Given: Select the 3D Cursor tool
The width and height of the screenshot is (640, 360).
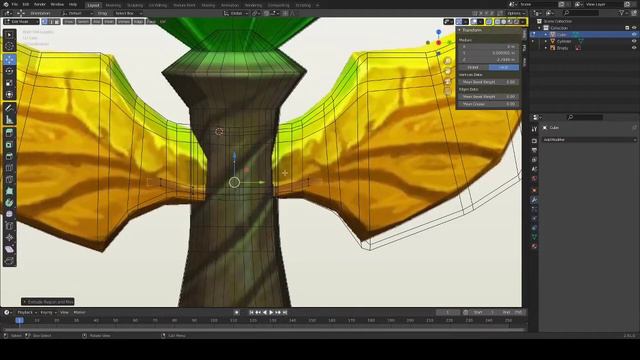Looking at the screenshot, I should click(x=9, y=46).
